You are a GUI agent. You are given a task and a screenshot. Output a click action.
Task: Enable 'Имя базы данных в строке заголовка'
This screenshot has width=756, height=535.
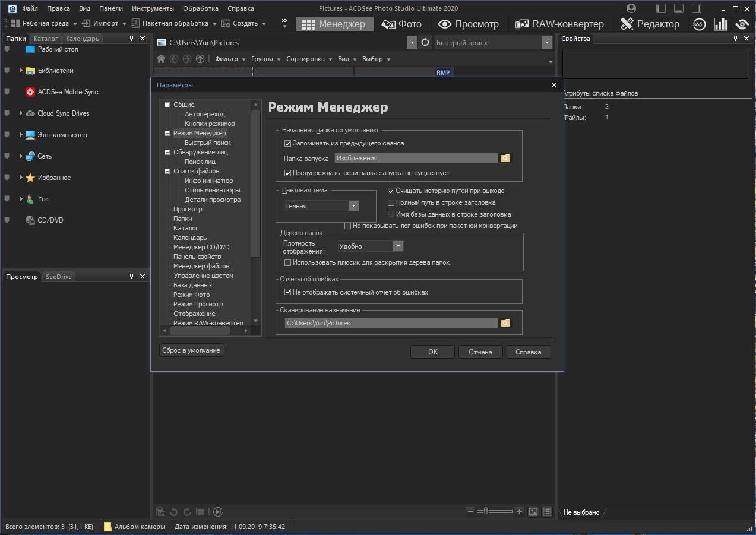coord(391,214)
